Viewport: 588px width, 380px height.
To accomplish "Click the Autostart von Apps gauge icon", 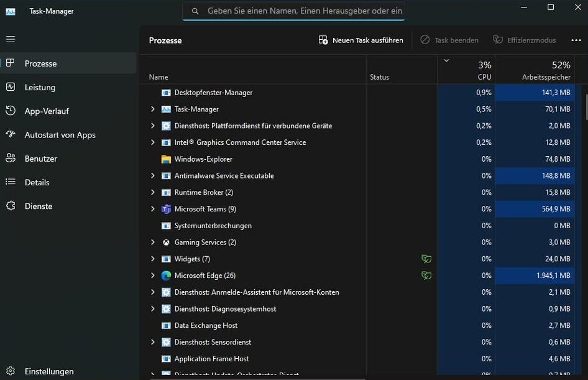I will click(x=11, y=134).
